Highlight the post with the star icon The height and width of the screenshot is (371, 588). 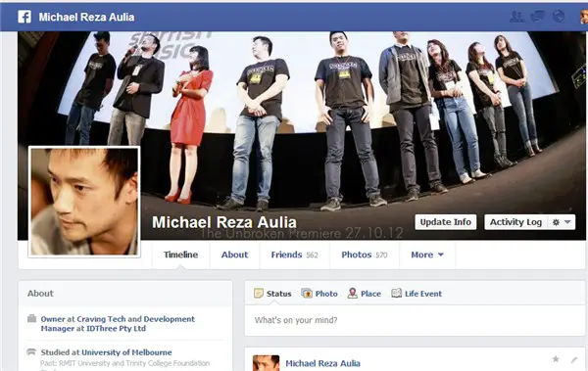(556, 359)
